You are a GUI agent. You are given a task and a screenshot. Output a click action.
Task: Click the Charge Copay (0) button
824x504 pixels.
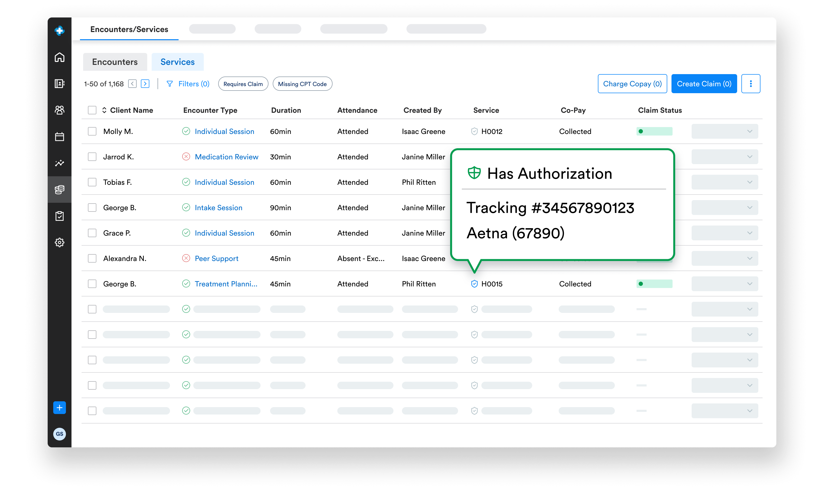[632, 84]
